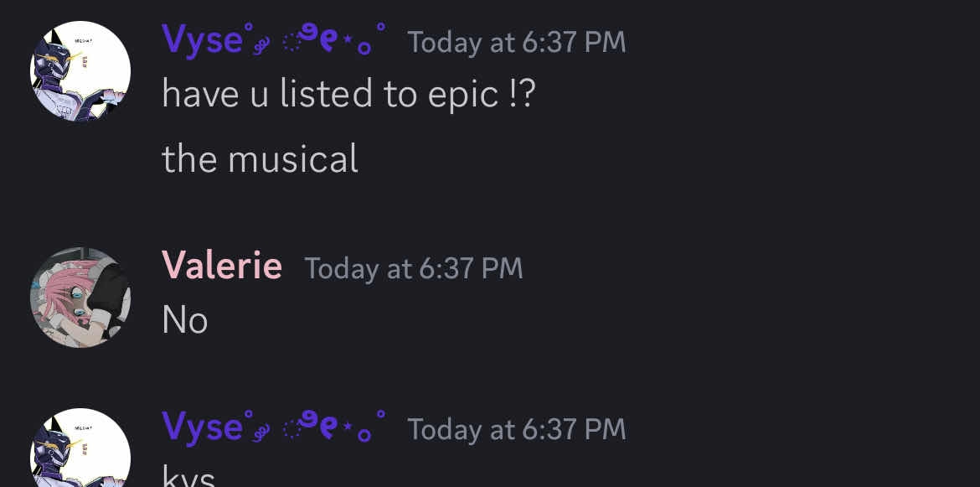Click the Vyse username above the kys message
Screen dimensions: 980x487
(x=202, y=427)
